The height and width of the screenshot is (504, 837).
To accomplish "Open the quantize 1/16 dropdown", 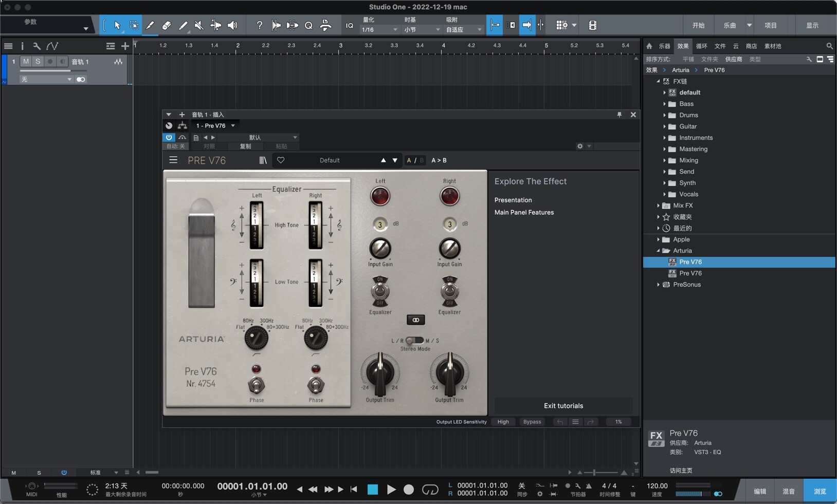I will pyautogui.click(x=379, y=30).
